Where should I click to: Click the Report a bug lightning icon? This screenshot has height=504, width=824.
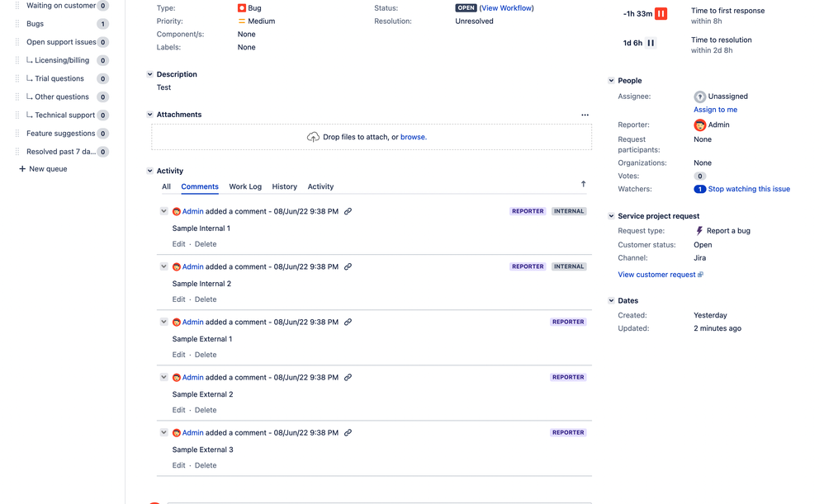tap(699, 231)
